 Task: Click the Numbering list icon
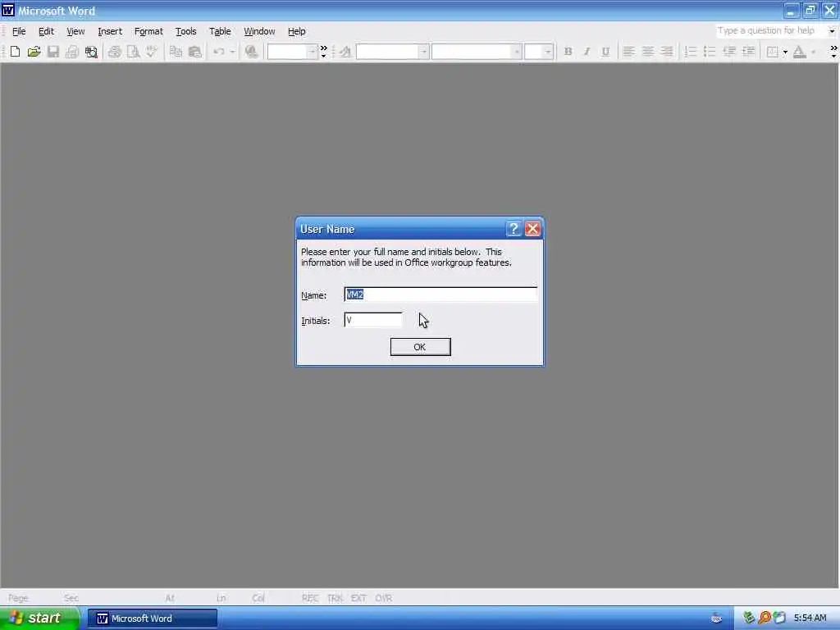tap(691, 52)
